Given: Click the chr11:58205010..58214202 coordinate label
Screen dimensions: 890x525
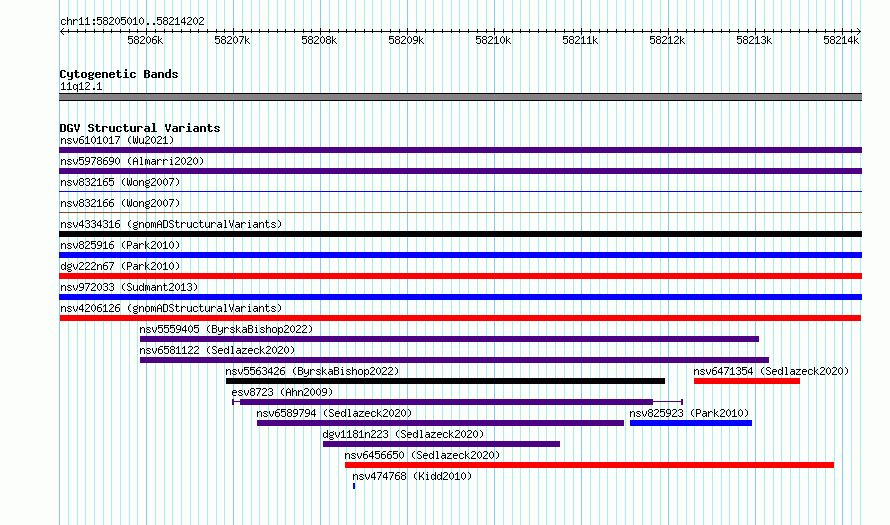Looking at the screenshot, I should point(132,21).
